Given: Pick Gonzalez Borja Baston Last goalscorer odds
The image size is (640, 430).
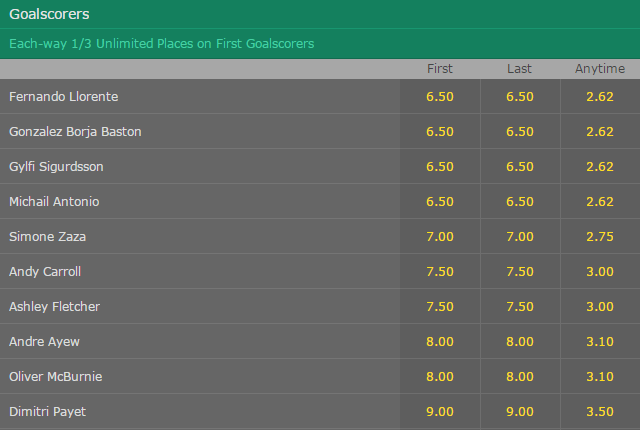Looking at the screenshot, I should pos(520,131).
